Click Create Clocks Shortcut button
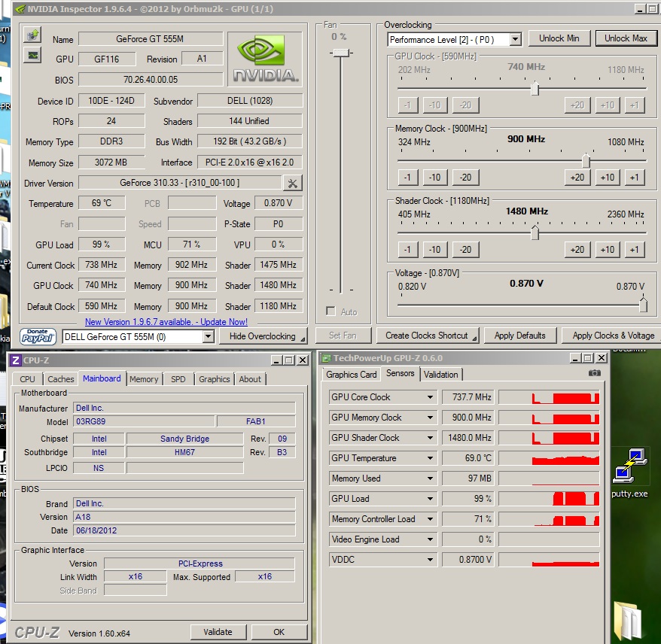Screen dimensions: 661x644 427,336
